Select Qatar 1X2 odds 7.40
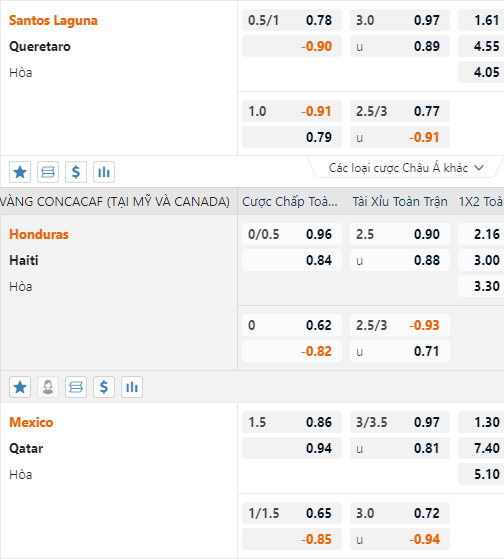The image size is (504, 559). pyautogui.click(x=481, y=448)
